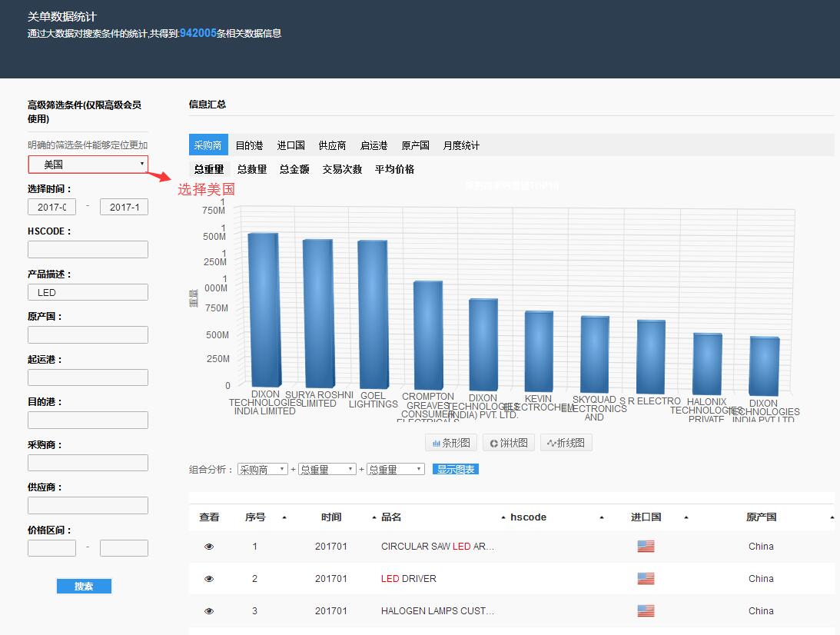Switch metric to 总金额
Viewport: 840px width, 635px height.
click(294, 169)
